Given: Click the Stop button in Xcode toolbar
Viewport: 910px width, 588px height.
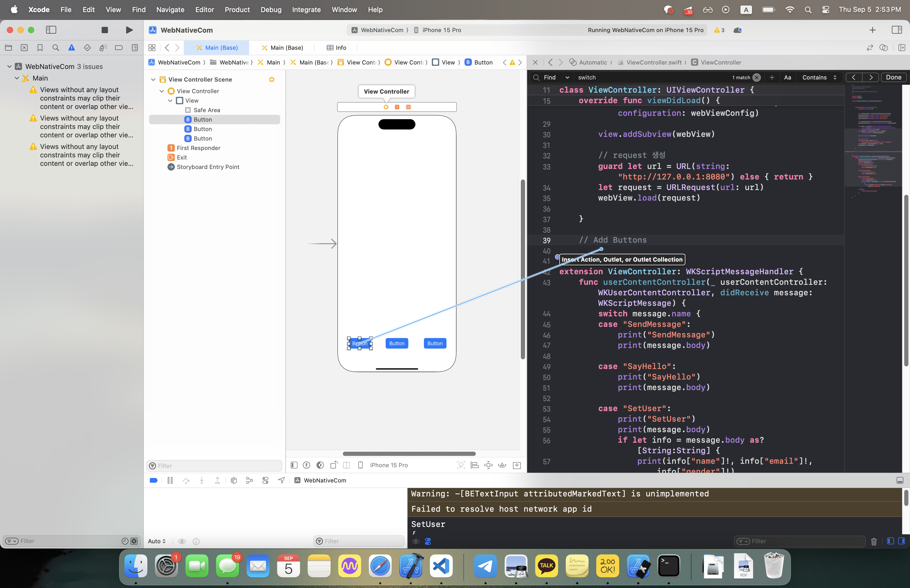Looking at the screenshot, I should point(105,30).
